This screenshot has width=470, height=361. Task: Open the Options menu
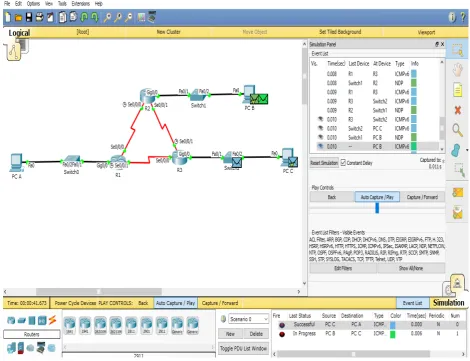click(x=33, y=4)
